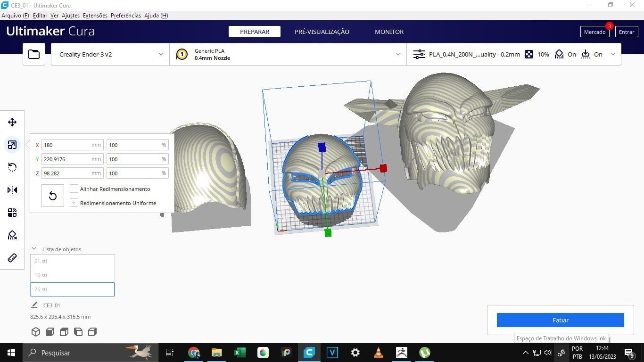644x362 pixels.
Task: Select 26.stl in object list
Action: (73, 289)
